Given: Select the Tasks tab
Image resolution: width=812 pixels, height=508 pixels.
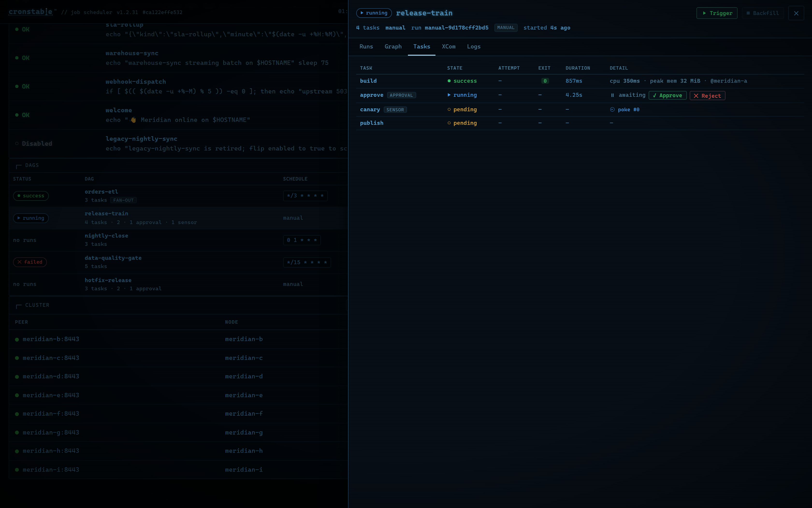Looking at the screenshot, I should 421,46.
